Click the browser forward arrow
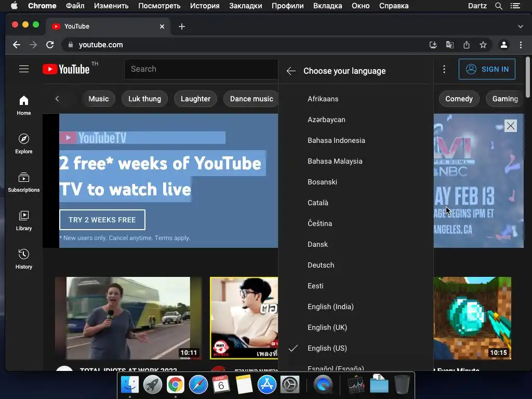532x399 pixels. pyautogui.click(x=33, y=45)
